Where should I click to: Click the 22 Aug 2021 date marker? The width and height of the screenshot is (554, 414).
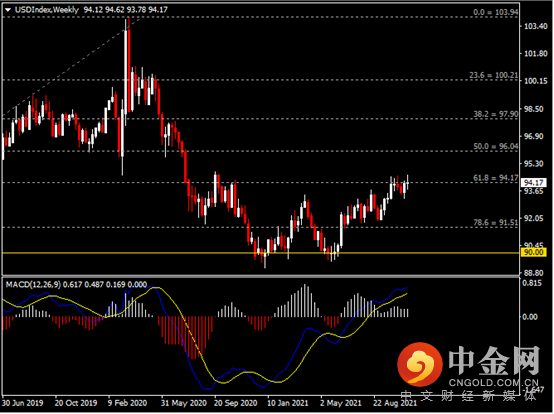coord(395,403)
